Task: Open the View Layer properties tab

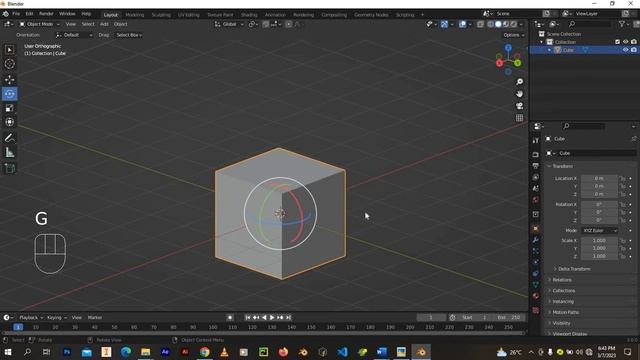Action: coord(536,177)
